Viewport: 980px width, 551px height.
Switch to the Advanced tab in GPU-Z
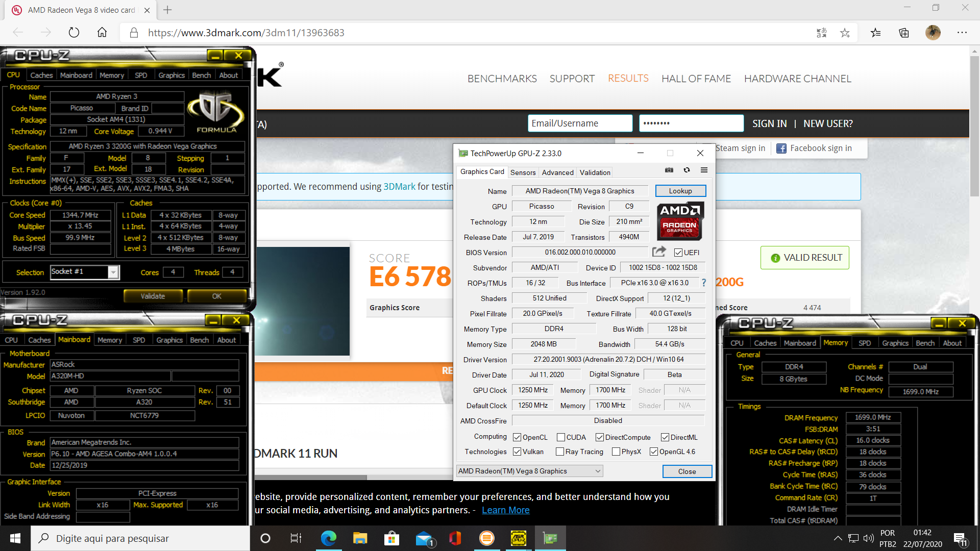[x=557, y=172]
